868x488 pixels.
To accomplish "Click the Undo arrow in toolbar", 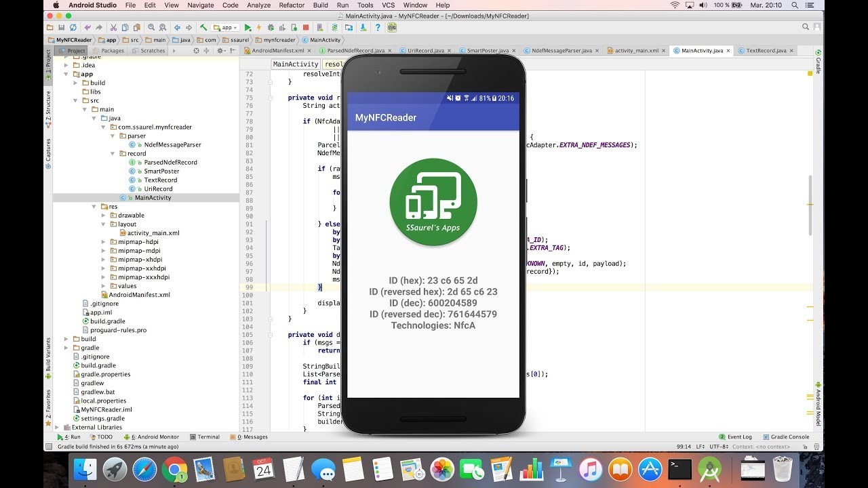I will [87, 28].
